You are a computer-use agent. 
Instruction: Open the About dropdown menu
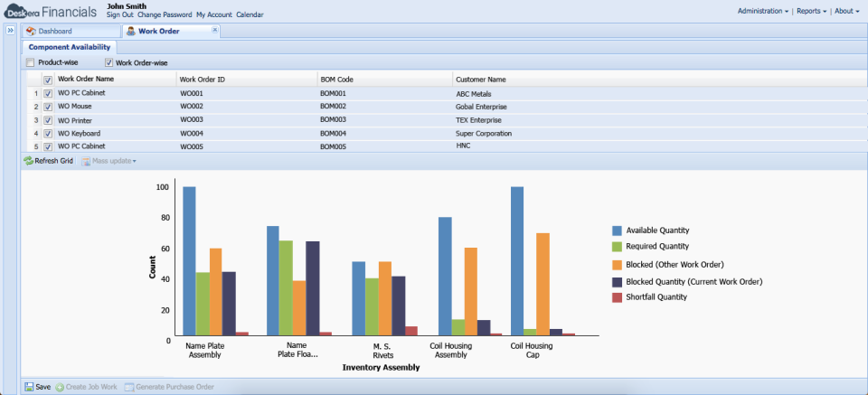point(847,11)
